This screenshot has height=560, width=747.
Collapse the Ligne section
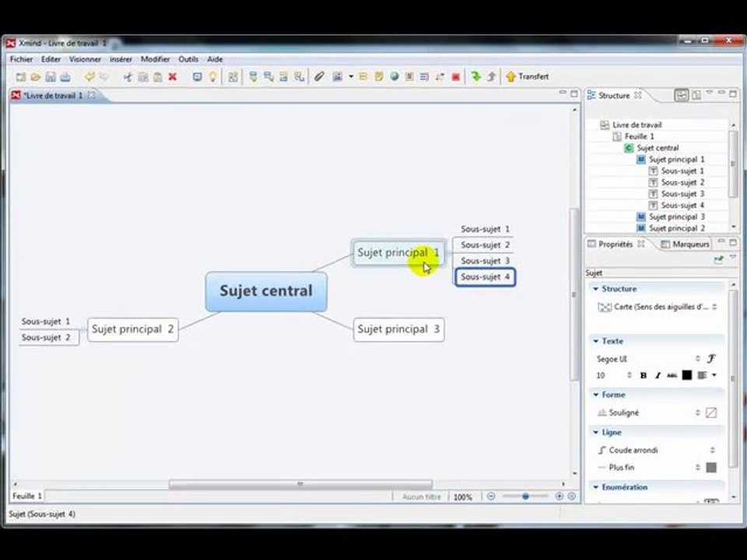point(595,432)
